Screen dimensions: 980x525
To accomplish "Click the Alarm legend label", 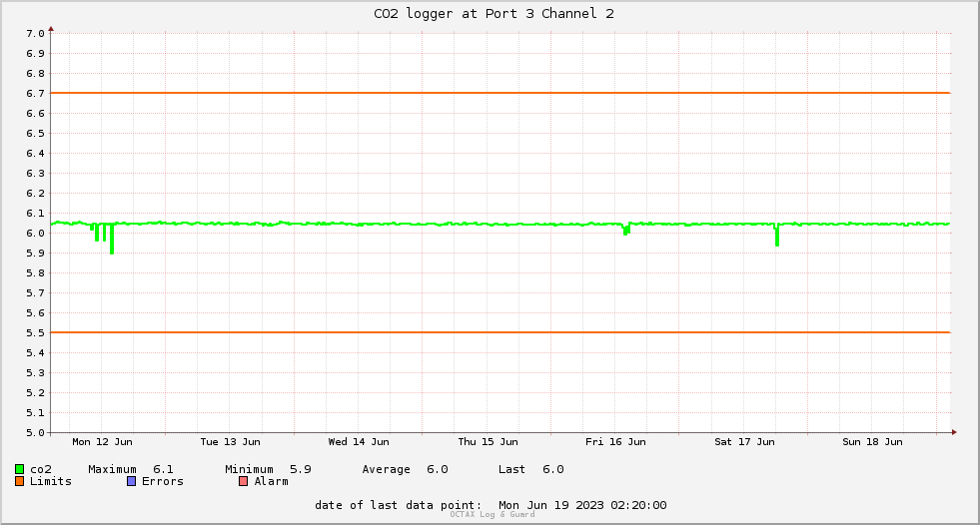I will 272,481.
